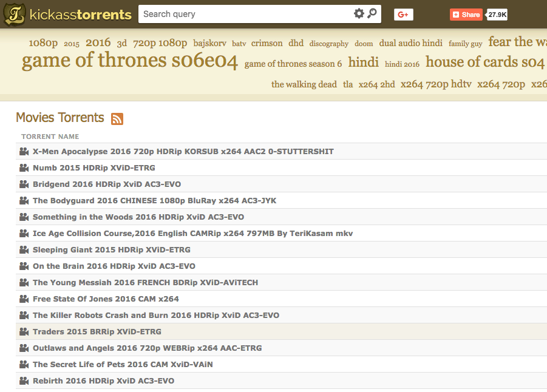This screenshot has width=547, height=392.
Task: Click inside the Search query field
Action: click(x=243, y=13)
